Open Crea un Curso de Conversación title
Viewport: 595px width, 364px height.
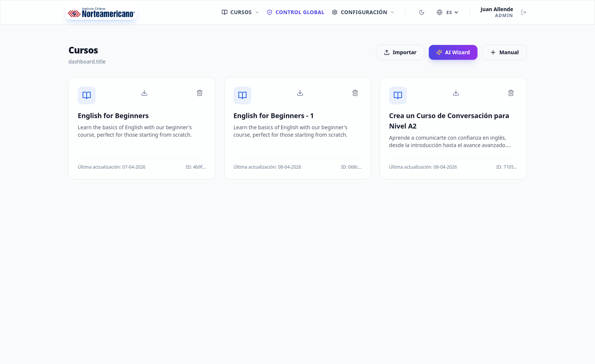(449, 121)
